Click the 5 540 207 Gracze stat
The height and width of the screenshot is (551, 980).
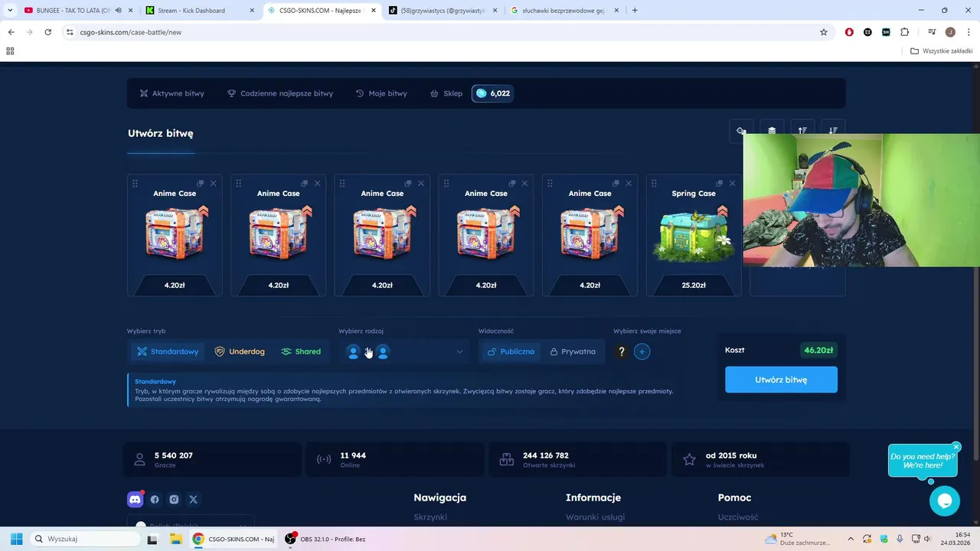[x=212, y=459]
